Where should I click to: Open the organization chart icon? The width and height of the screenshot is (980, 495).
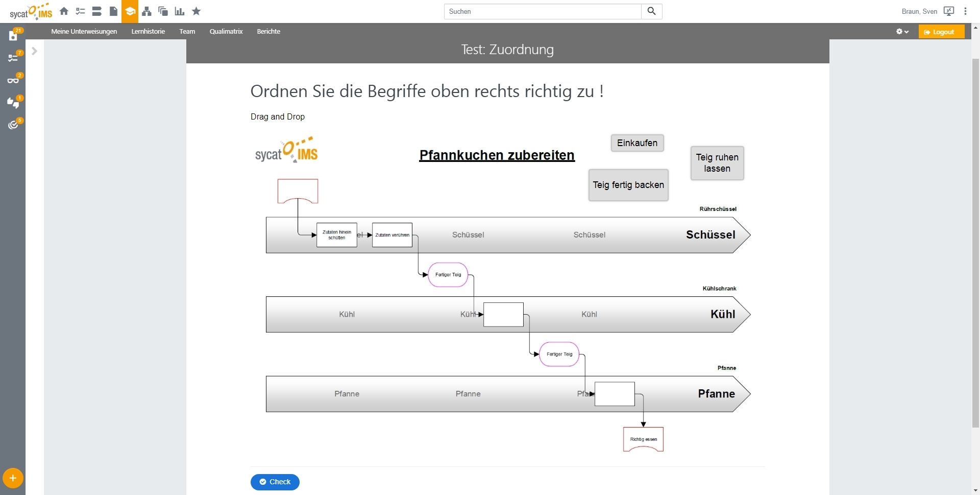146,11
